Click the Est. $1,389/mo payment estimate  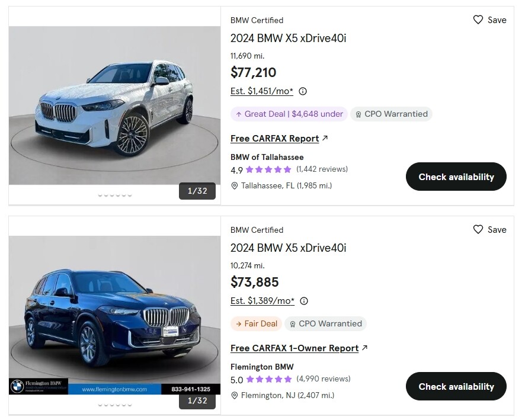point(262,301)
